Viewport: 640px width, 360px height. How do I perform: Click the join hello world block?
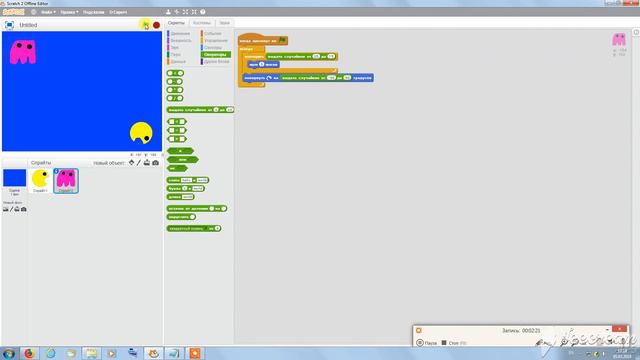pyautogui.click(x=188, y=180)
